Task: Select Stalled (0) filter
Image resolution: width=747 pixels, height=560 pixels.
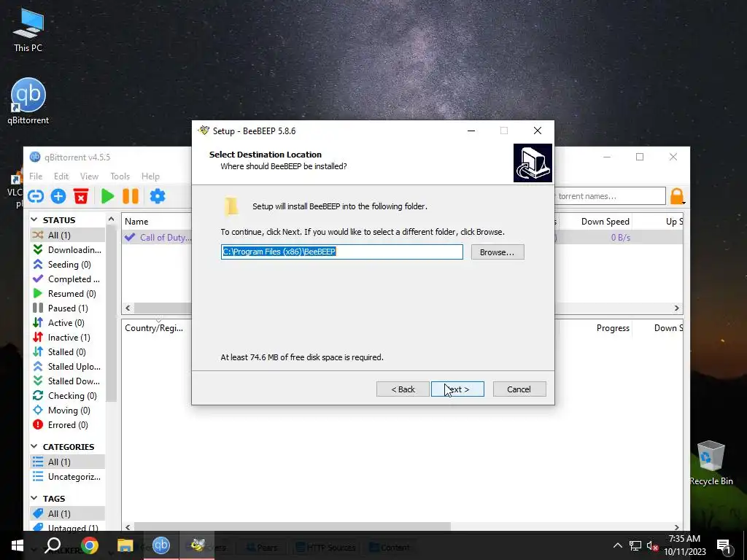Action: click(67, 352)
